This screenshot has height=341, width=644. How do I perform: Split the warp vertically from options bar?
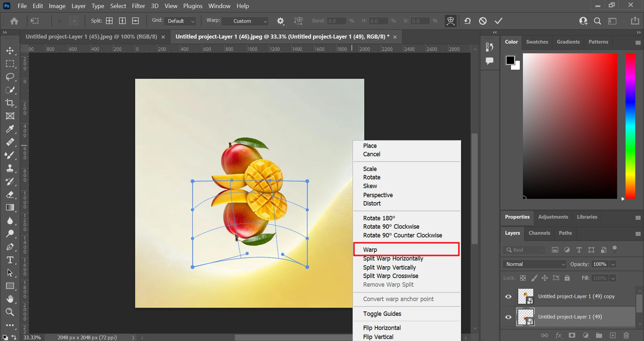click(122, 21)
